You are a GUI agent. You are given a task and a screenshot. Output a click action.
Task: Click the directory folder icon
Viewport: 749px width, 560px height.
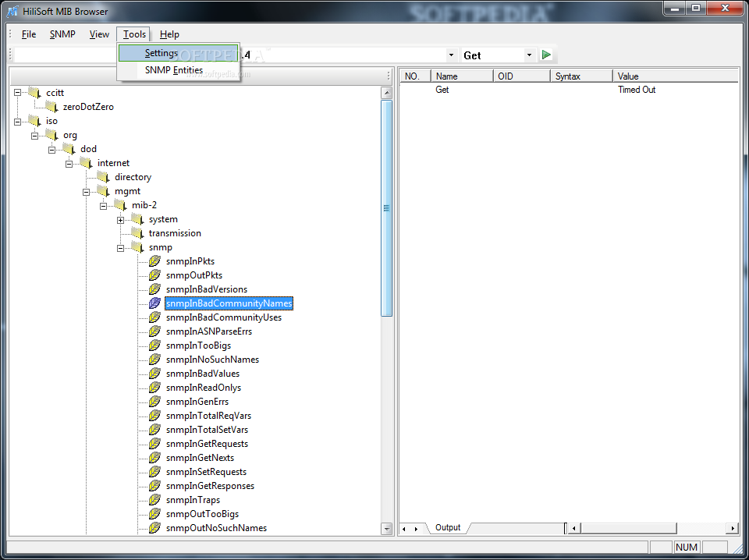pyautogui.click(x=103, y=176)
